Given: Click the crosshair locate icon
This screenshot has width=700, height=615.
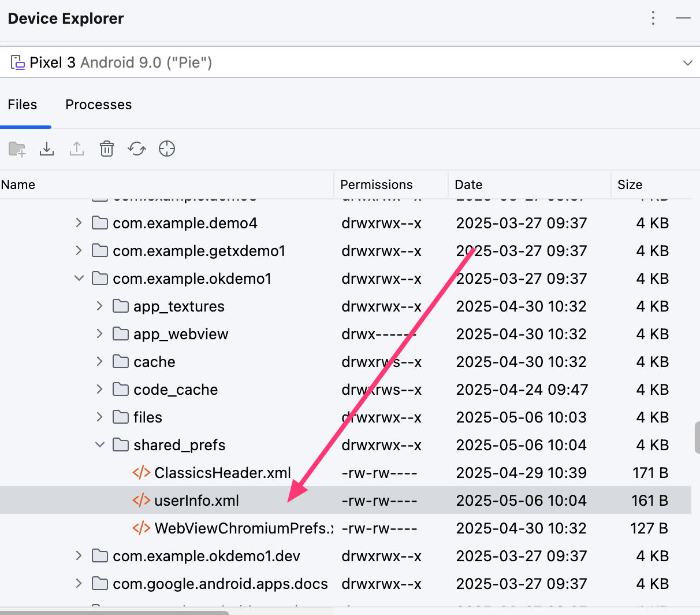Looking at the screenshot, I should coord(167,149).
